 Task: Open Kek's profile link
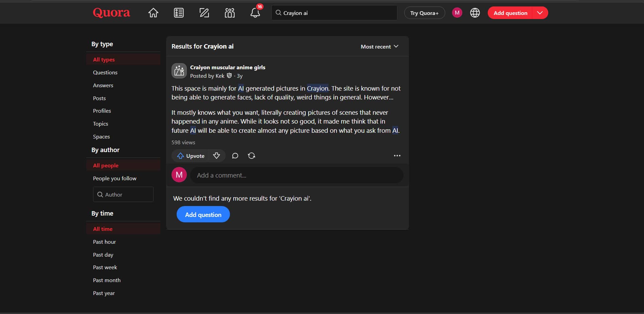click(x=220, y=76)
